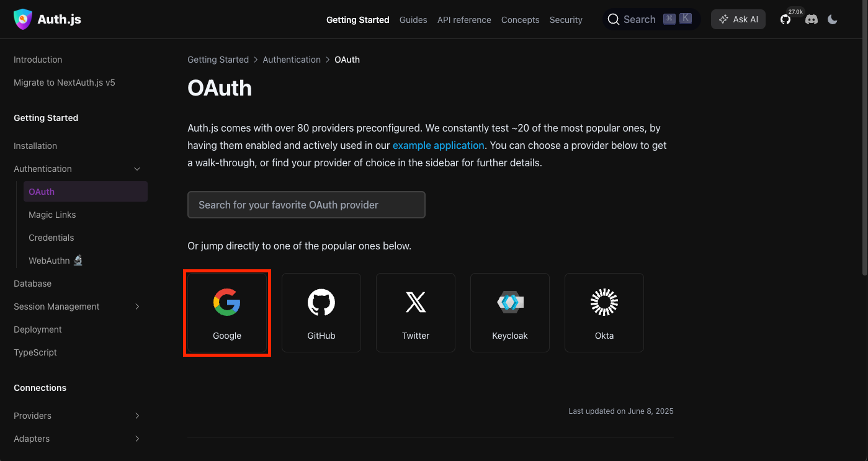
Task: Open Database in the sidebar
Action: click(32, 284)
